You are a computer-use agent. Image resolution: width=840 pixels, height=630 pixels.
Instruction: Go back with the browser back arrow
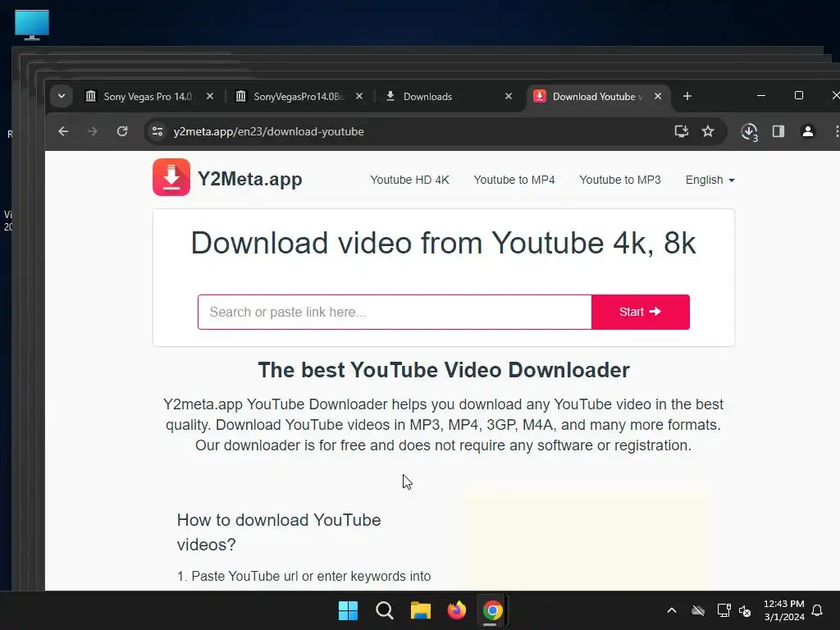click(63, 131)
